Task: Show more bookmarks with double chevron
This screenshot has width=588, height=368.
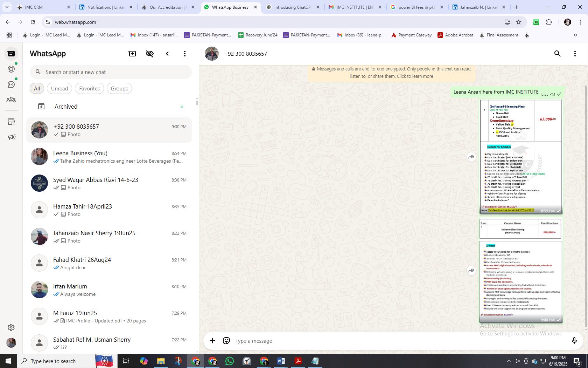Action: click(x=575, y=35)
